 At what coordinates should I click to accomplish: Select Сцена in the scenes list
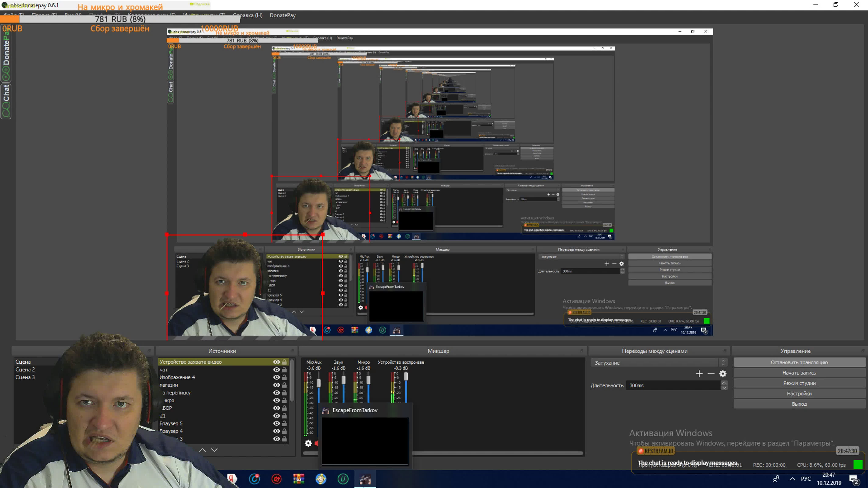(23, 362)
